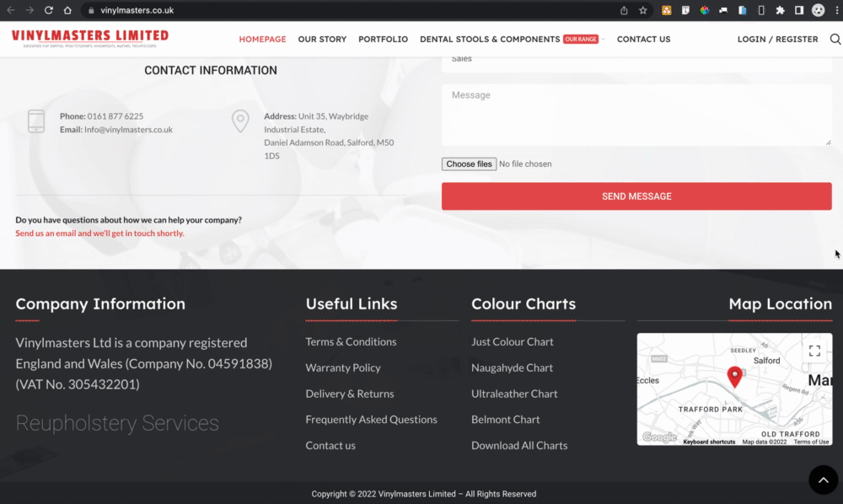
Task: Open Frequently Asked Questions link
Action: point(371,419)
